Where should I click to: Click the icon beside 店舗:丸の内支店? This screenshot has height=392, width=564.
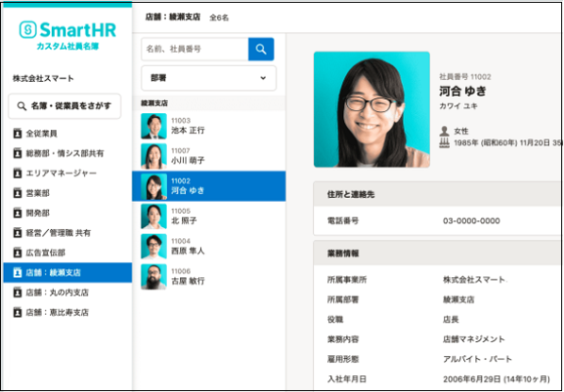pyautogui.click(x=17, y=292)
